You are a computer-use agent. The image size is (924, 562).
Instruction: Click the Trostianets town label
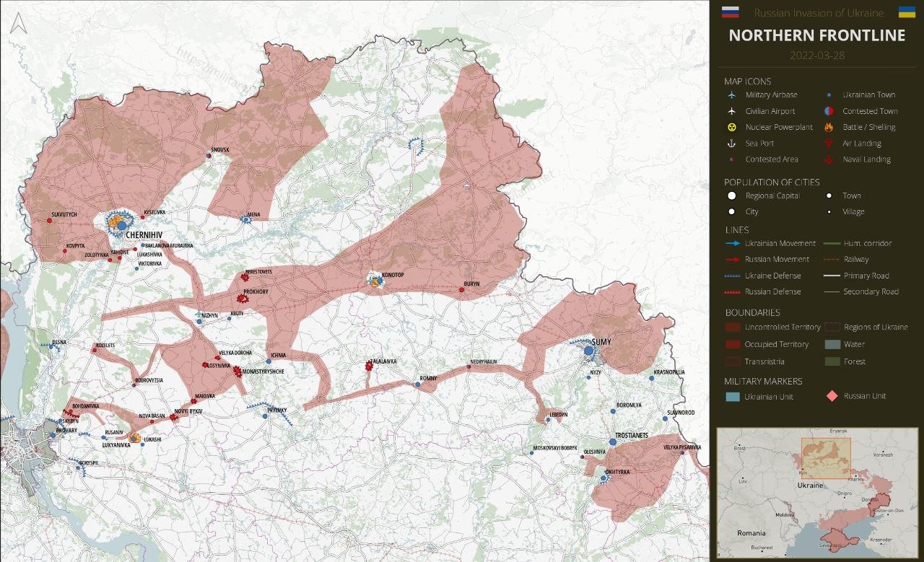pos(631,436)
